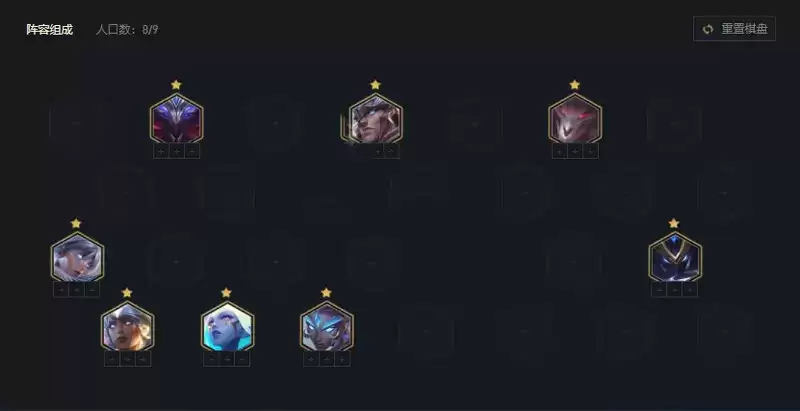Viewport: 800px width, 411px height.
Task: Click the 人口数 8/9 population counter
Action: 127,30
